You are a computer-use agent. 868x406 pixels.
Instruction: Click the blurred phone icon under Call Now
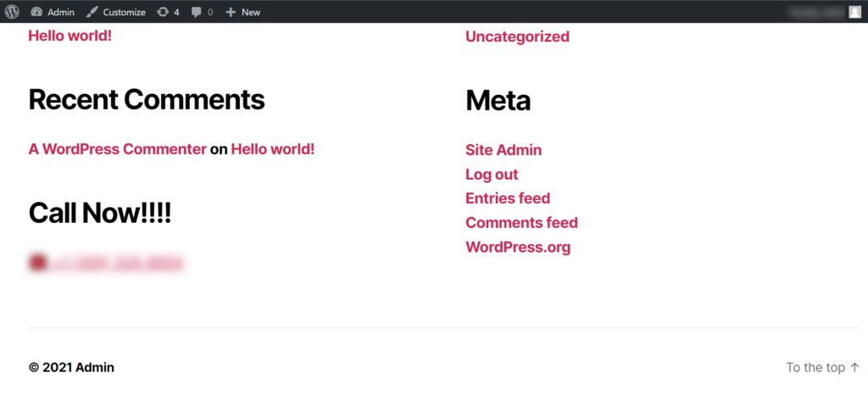coord(37,263)
